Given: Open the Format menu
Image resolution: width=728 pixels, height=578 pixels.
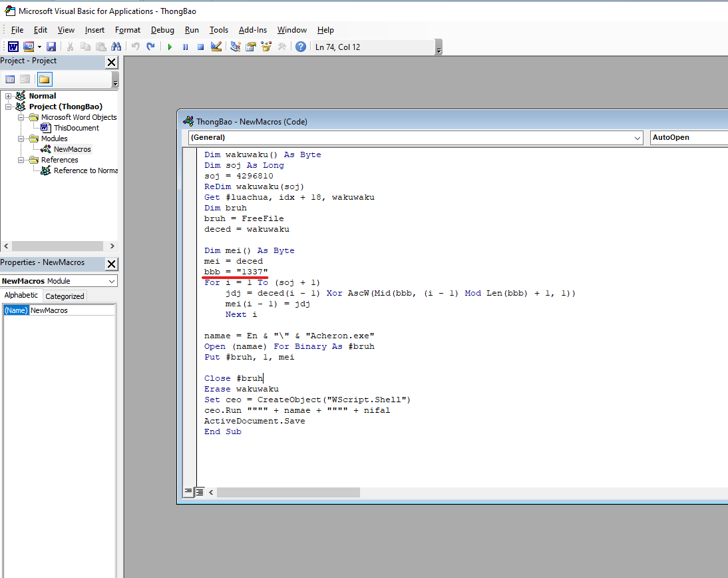Looking at the screenshot, I should (128, 30).
